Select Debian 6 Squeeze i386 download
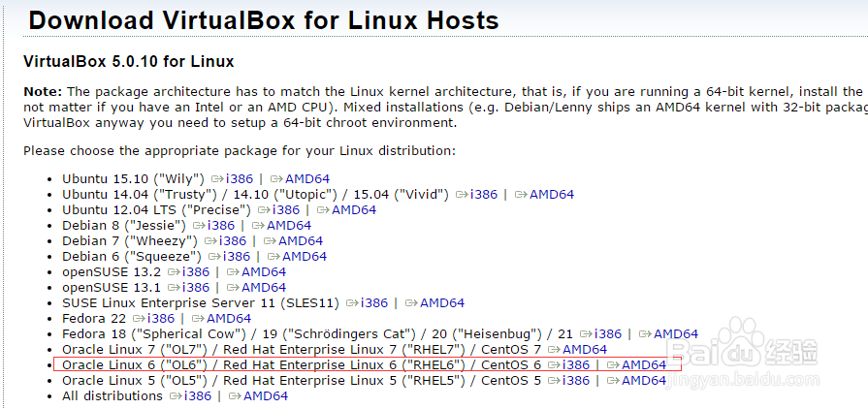This screenshot has width=868, height=409. 237,256
